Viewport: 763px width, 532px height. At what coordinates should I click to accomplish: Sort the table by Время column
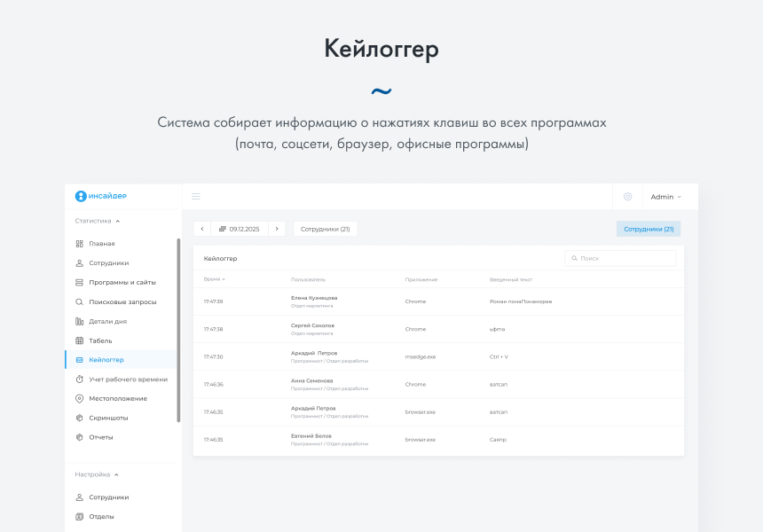214,279
